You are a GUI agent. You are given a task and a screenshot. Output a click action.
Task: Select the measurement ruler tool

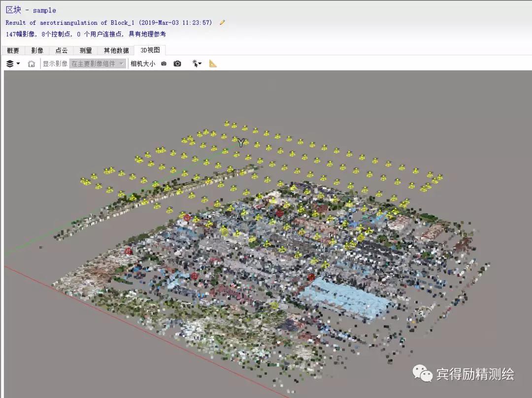213,64
